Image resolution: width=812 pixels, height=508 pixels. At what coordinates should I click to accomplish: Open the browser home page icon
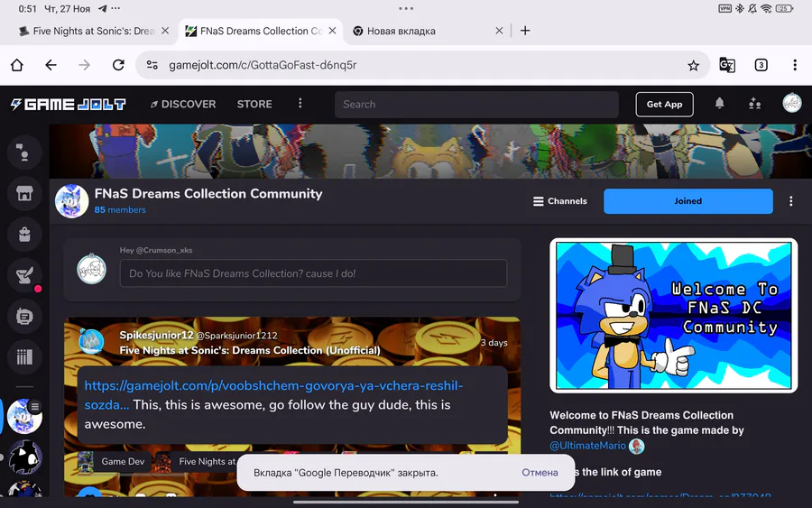(x=17, y=65)
